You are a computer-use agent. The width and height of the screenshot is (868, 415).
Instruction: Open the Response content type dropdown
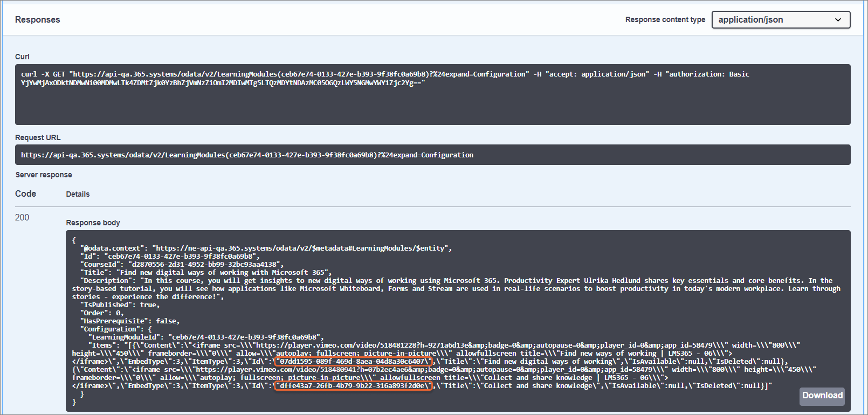[780, 20]
